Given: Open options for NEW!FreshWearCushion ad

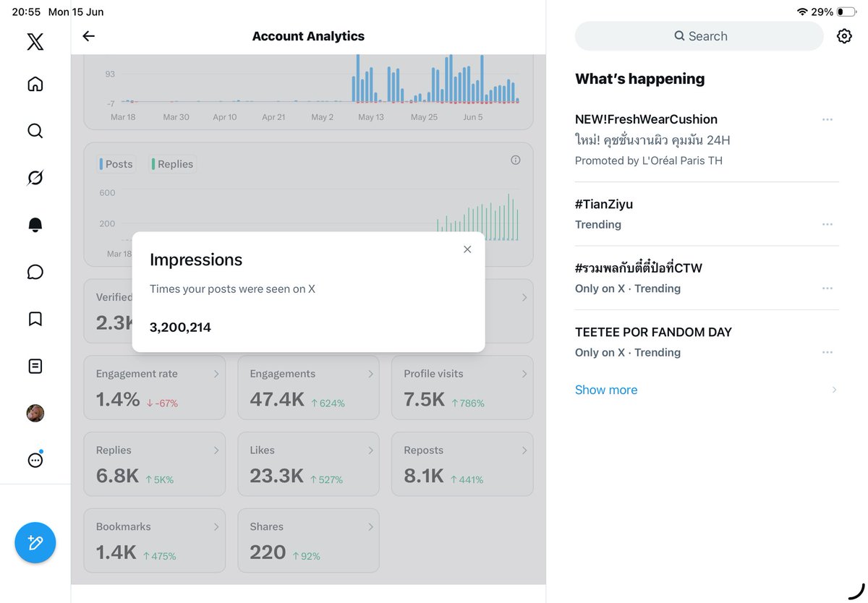Looking at the screenshot, I should [827, 119].
